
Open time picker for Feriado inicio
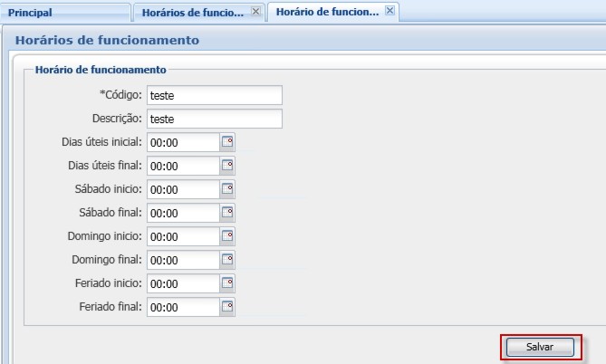click(227, 283)
